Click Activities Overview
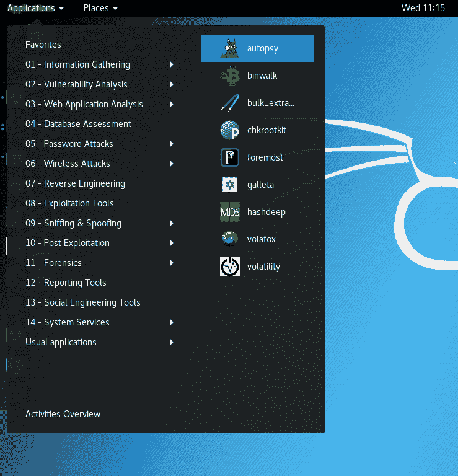This screenshot has width=458, height=476. click(63, 414)
